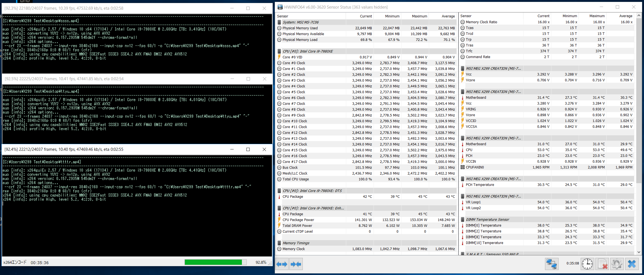The image size is (644, 275).
Task: Select the VCCSA voltage row
Action: (547, 126)
